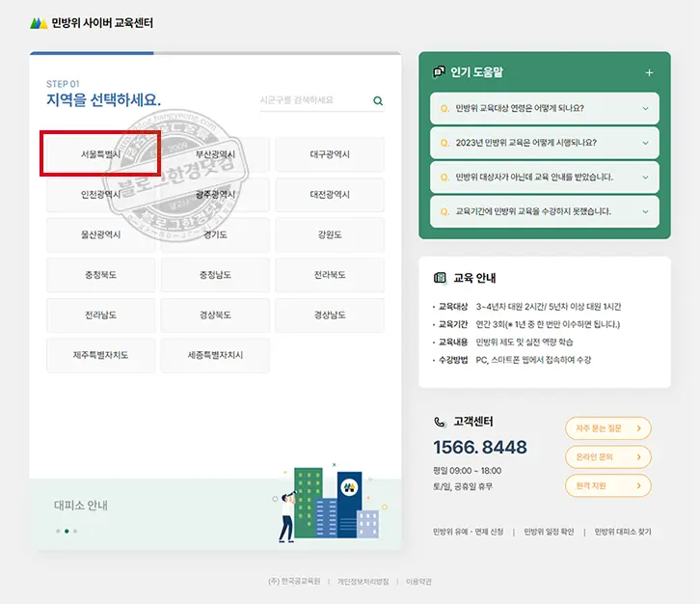Open 온라인 문의 button

(x=608, y=457)
